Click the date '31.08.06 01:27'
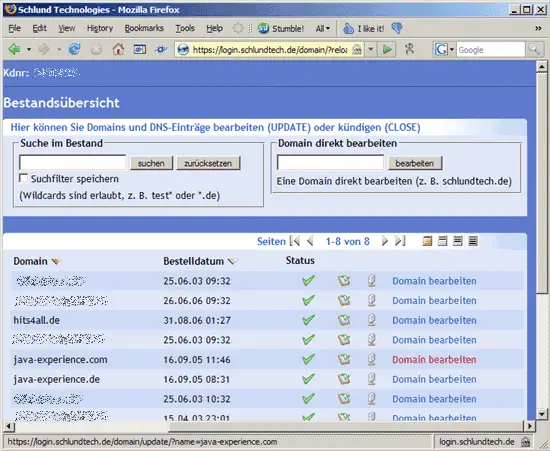The image size is (550, 451). 197,320
